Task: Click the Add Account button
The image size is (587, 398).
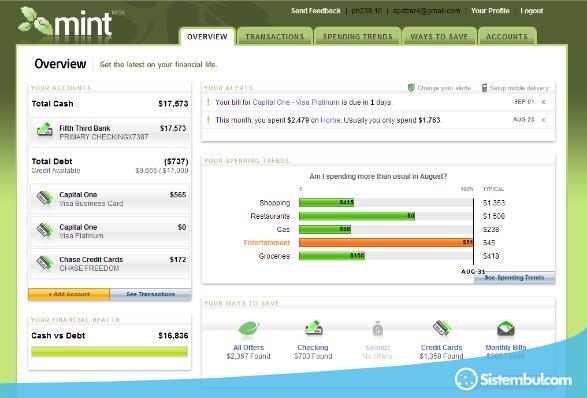Action: (69, 294)
